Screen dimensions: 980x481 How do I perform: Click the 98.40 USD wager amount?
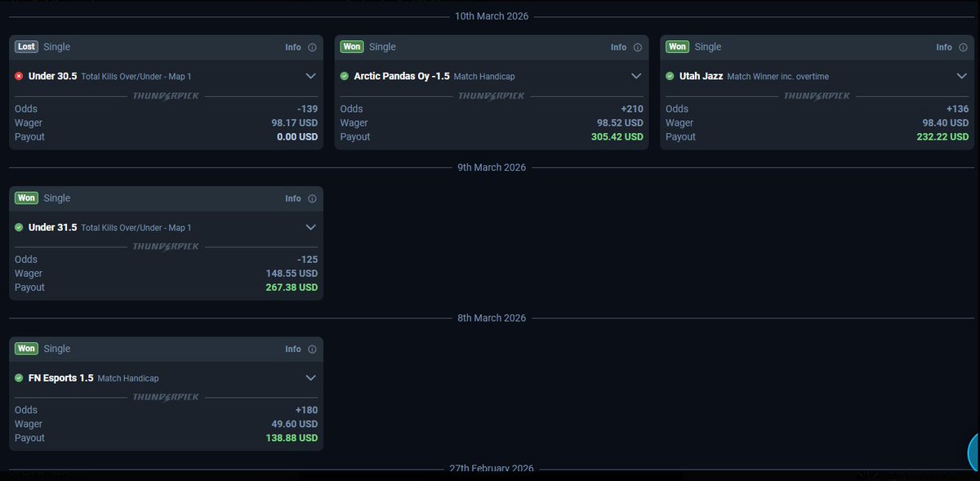(946, 122)
